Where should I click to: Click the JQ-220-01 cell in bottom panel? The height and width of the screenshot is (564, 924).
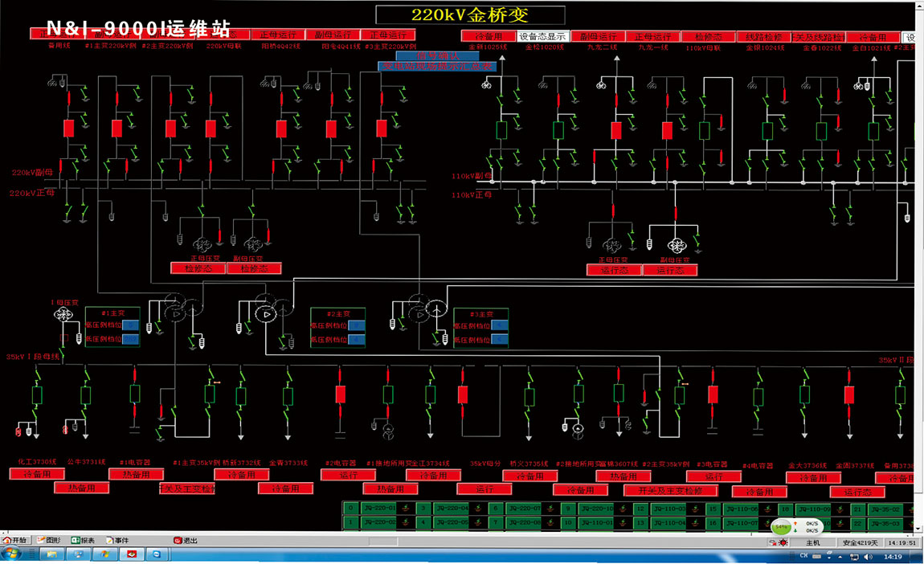[x=379, y=509]
